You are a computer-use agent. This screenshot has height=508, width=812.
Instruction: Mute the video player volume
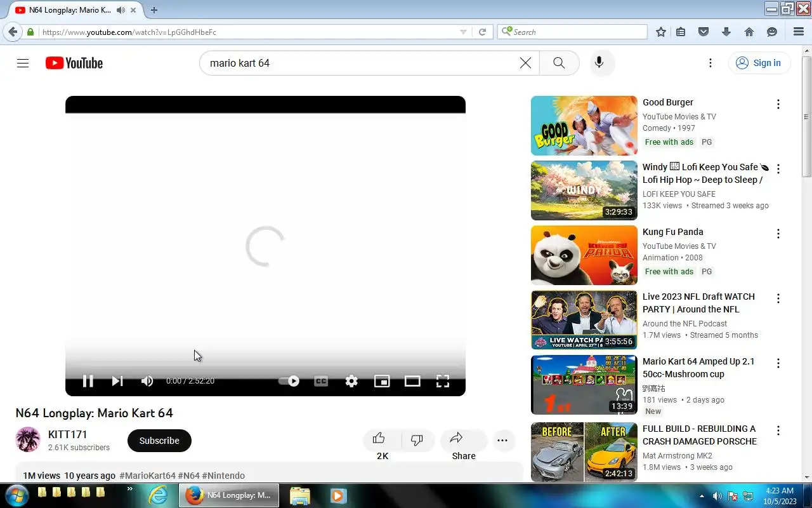tap(147, 381)
